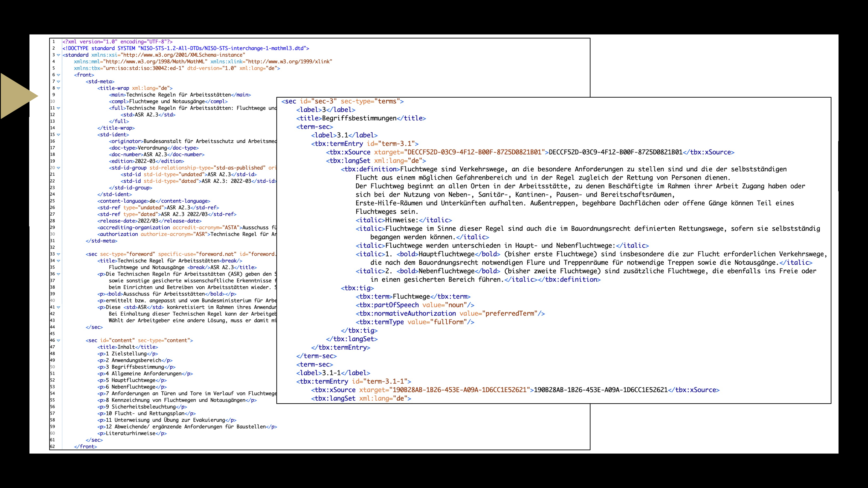
Task: Click the tbx:termType value="fullForm" tag
Action: click(x=415, y=322)
